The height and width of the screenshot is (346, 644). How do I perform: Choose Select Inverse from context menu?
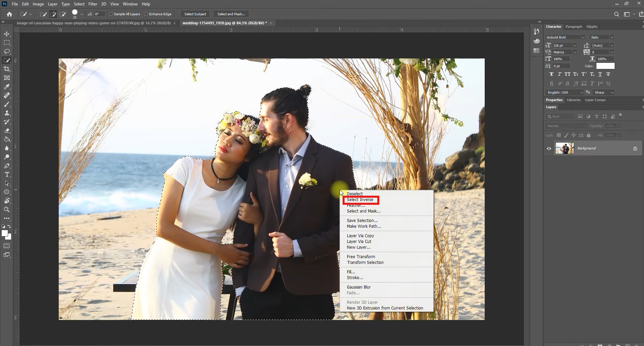[360, 200]
